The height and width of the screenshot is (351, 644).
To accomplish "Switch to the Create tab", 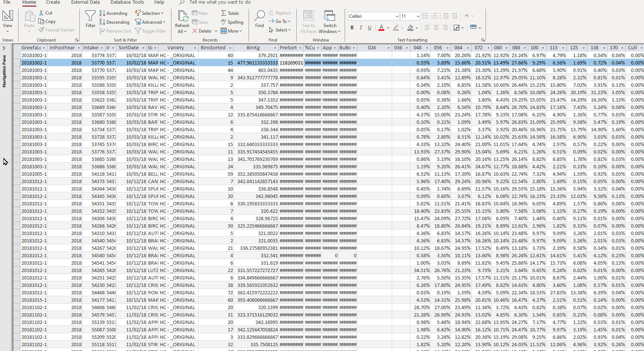I will tap(53, 2).
